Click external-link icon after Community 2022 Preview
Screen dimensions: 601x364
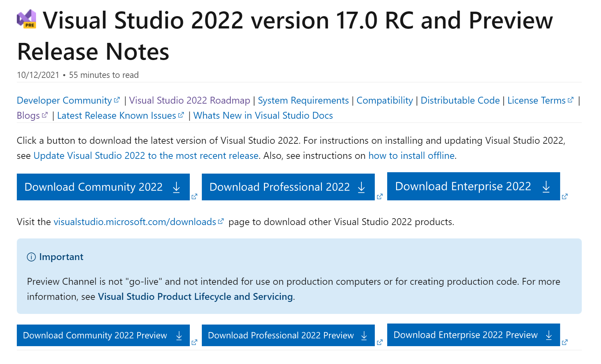[x=194, y=342]
